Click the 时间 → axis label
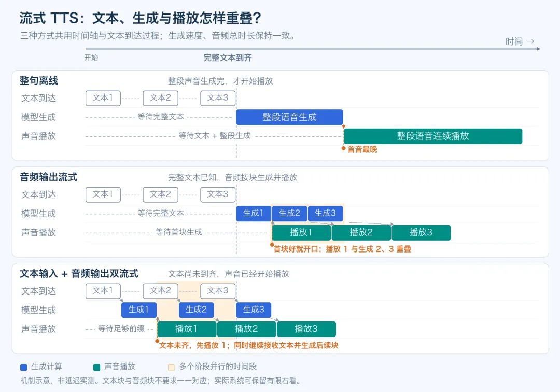The image size is (560, 392). pos(520,41)
